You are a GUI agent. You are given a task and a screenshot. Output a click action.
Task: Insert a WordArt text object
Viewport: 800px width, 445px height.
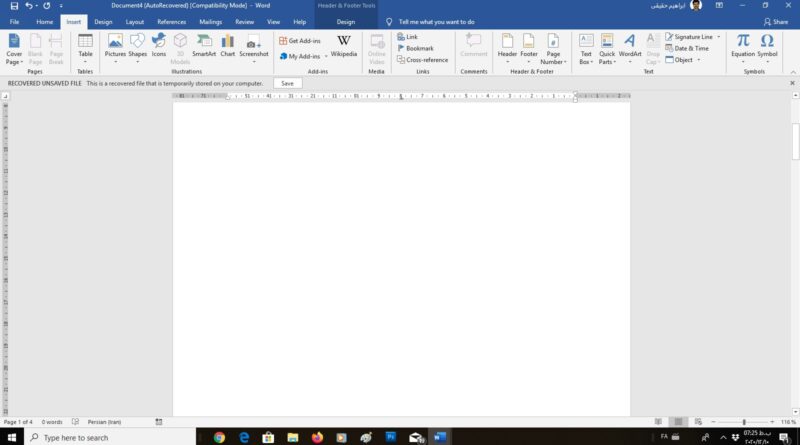coord(630,45)
